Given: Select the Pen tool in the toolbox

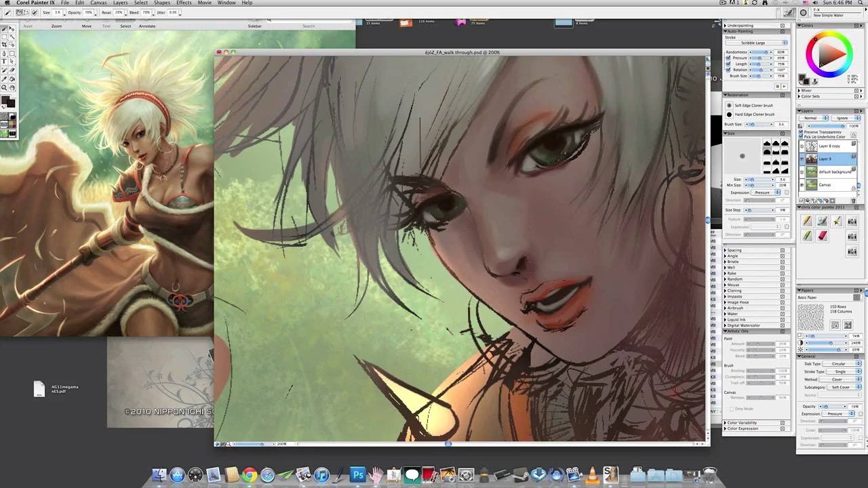Looking at the screenshot, I should (x=3, y=54).
